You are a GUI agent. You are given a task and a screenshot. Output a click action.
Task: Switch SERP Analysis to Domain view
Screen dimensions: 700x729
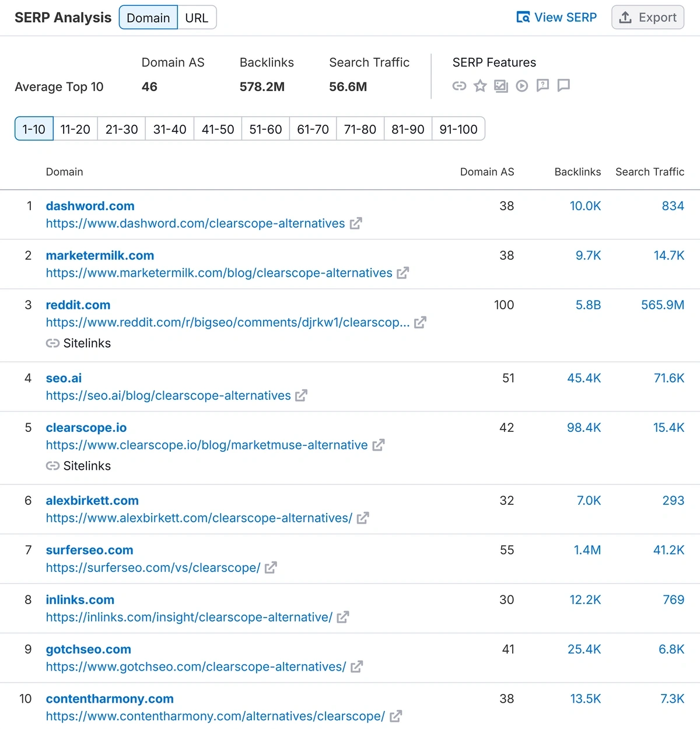point(148,18)
